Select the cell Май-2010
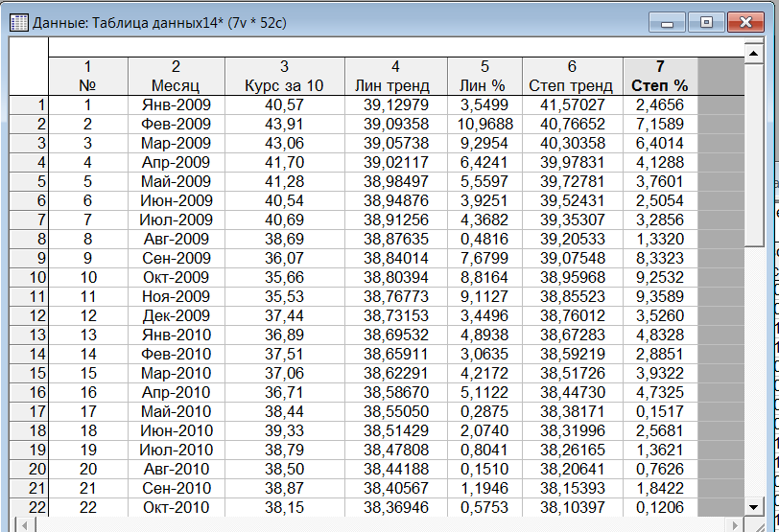The image size is (779, 532). click(177, 412)
